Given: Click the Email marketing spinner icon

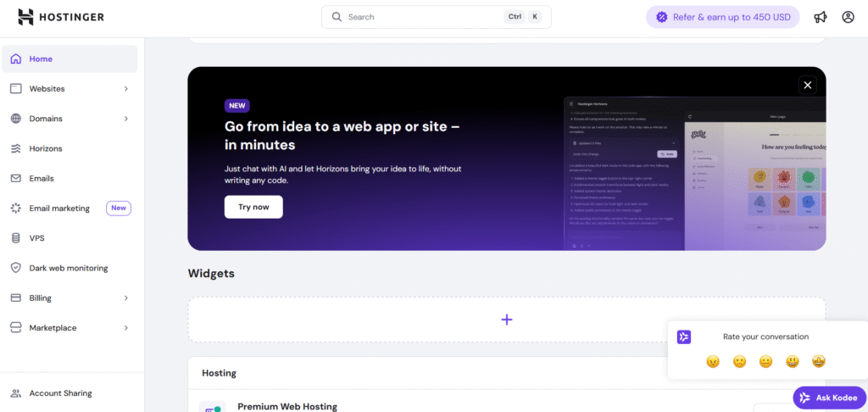Looking at the screenshot, I should tap(16, 209).
